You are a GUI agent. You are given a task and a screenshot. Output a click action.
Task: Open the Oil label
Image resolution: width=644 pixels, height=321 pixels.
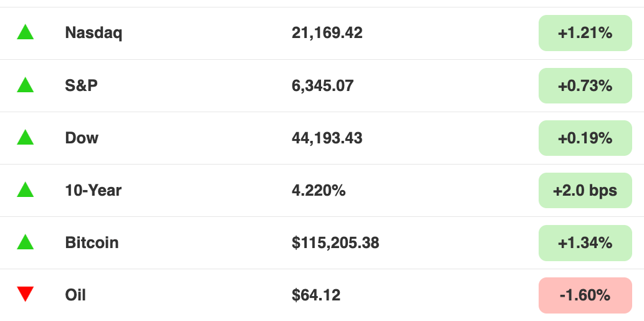[x=75, y=295]
